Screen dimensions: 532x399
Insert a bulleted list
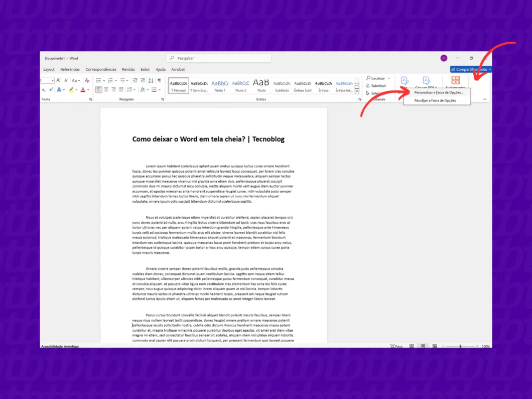pyautogui.click(x=98, y=80)
